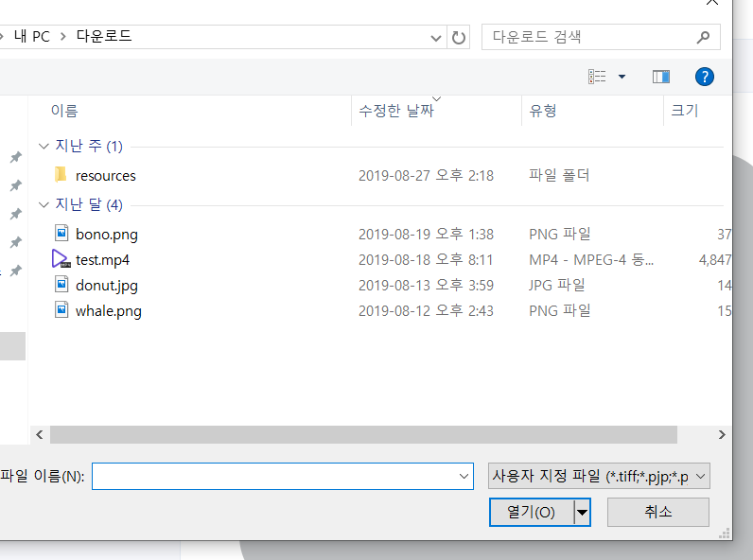753x560 pixels.
Task: Click the 취소 button
Action: (657, 512)
